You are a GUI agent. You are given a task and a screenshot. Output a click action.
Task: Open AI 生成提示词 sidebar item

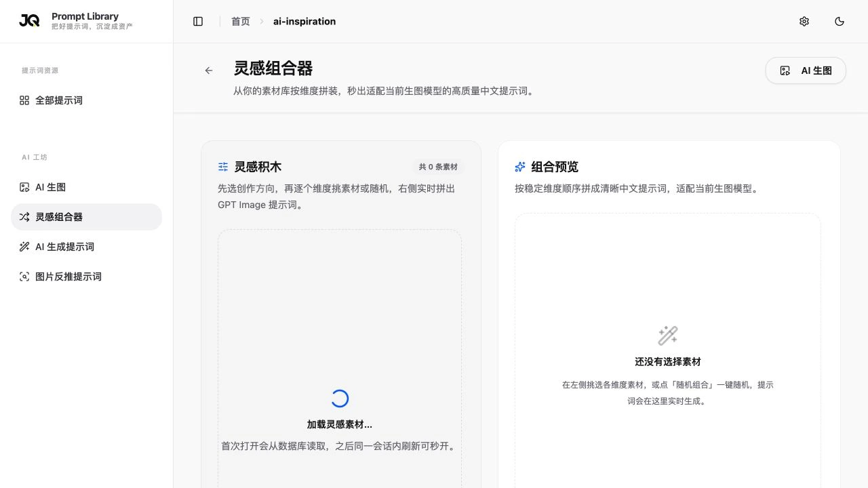coord(86,247)
